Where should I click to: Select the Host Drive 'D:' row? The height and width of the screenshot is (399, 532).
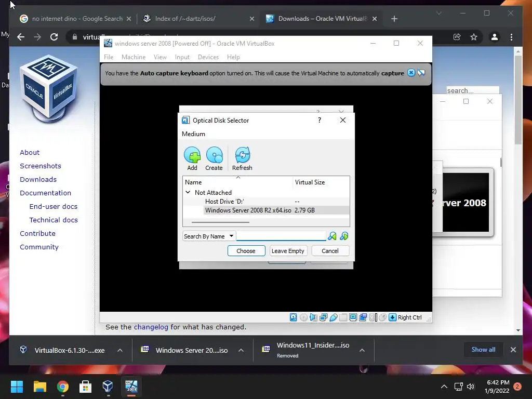point(267,202)
